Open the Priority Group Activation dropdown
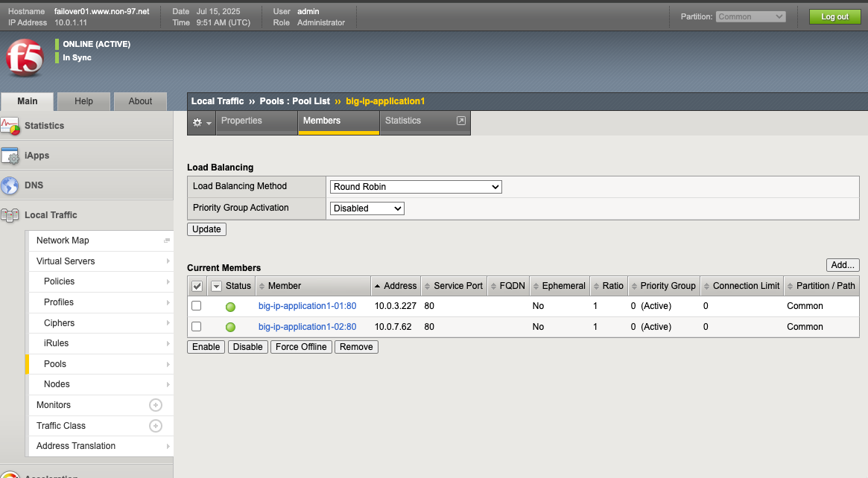 (x=367, y=208)
